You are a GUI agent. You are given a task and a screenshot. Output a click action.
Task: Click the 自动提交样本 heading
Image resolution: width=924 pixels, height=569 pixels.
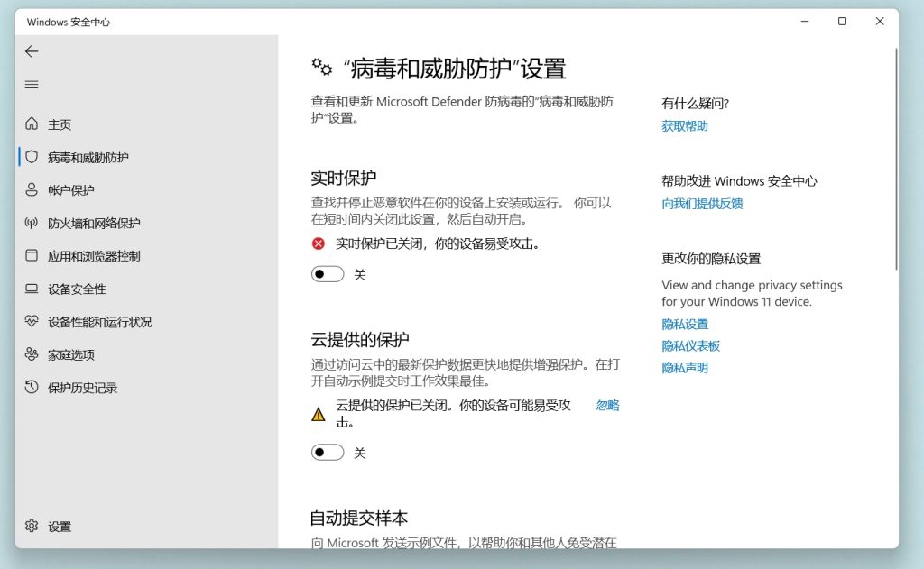359,518
